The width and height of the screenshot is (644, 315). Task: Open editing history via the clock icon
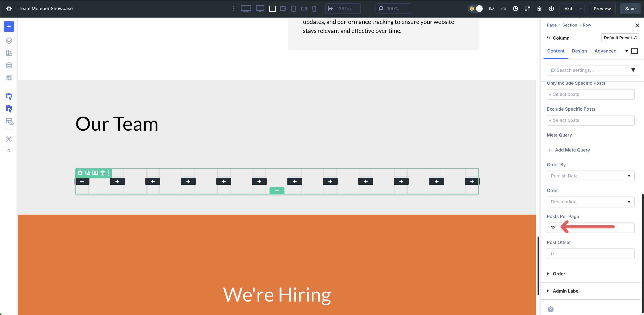coord(515,8)
